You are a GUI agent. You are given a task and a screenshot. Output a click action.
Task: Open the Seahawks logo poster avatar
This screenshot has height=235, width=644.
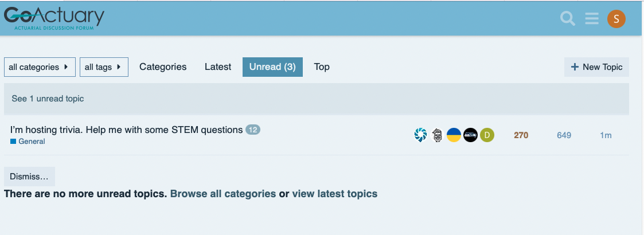pos(470,135)
